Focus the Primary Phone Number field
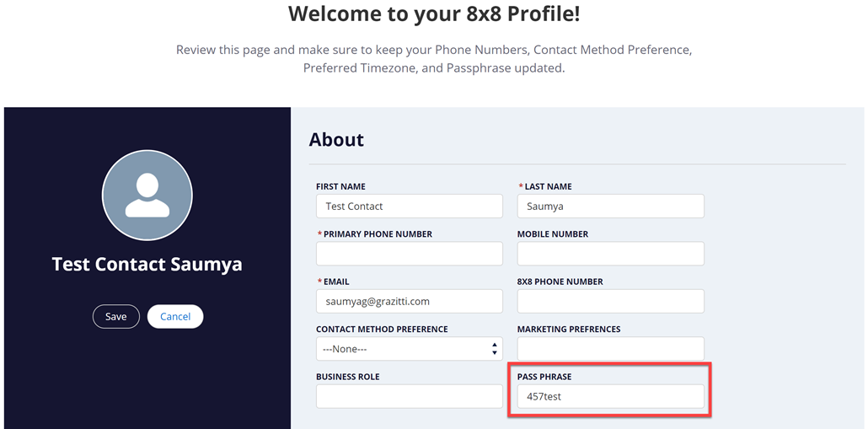 pos(410,254)
